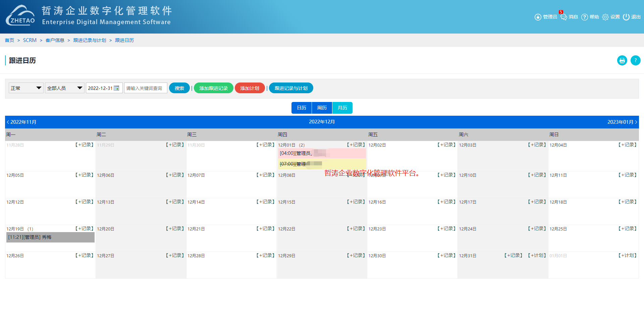Switch to the 周历 view tab
The image size is (644, 325).
[322, 108]
